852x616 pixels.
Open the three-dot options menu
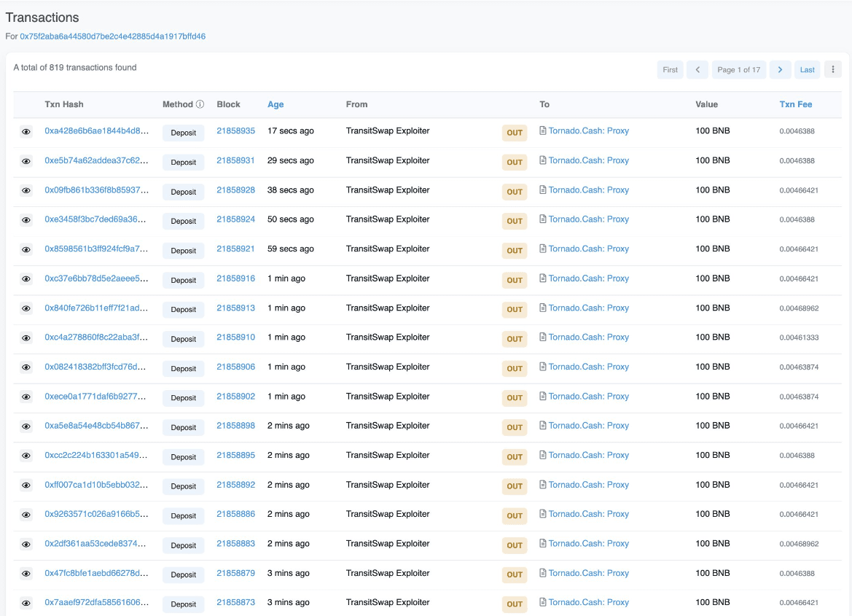click(x=832, y=69)
